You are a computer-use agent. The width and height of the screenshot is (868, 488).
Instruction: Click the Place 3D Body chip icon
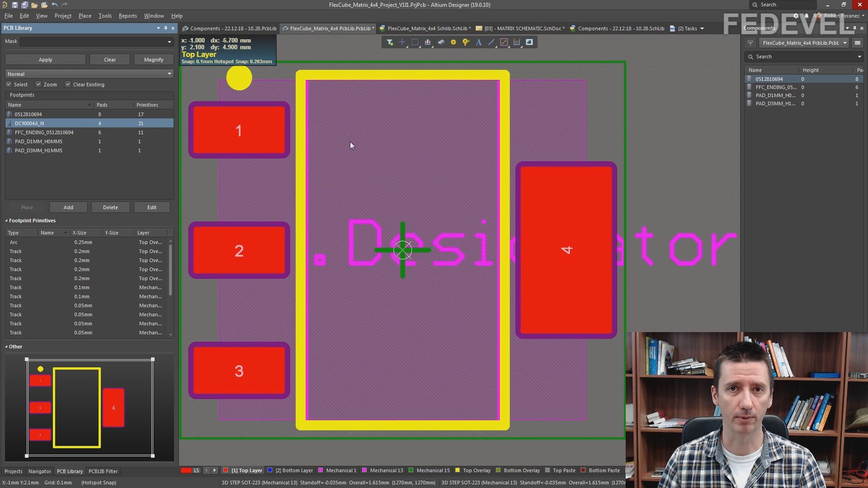pos(441,42)
